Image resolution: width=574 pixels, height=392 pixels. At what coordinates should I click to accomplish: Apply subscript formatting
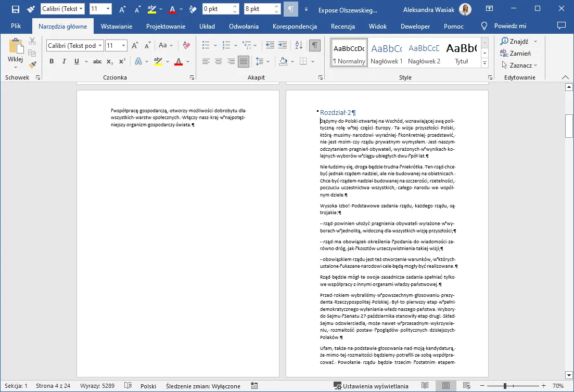pos(110,61)
